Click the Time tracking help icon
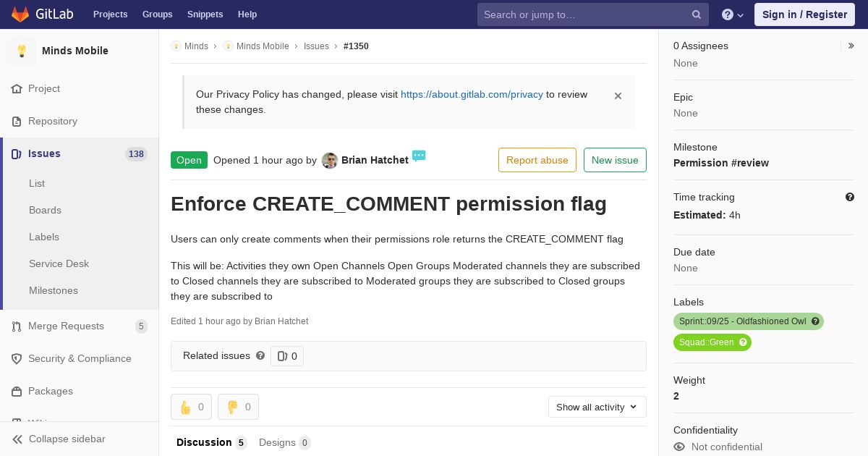 (850, 197)
